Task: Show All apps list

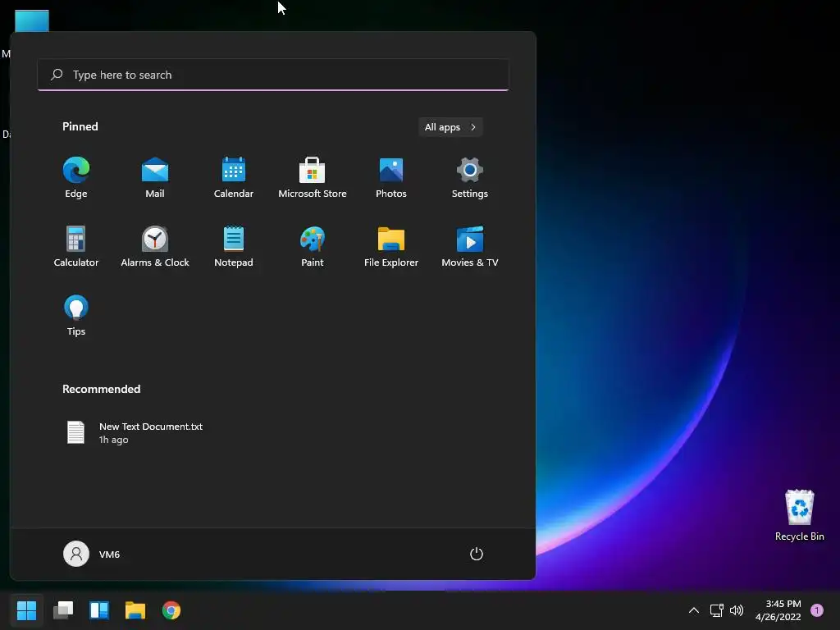Action: click(450, 127)
